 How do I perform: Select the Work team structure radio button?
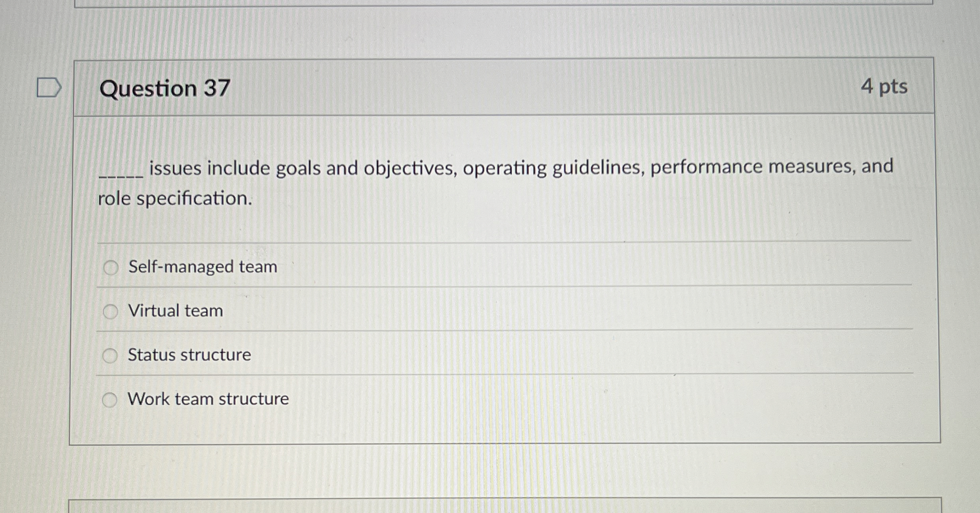[110, 400]
